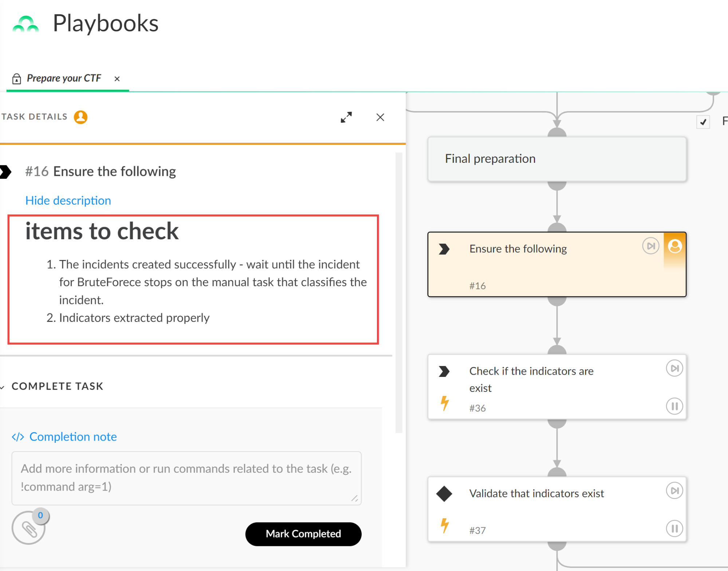
Task: Close the Prepare your CTF tab
Action: (117, 79)
